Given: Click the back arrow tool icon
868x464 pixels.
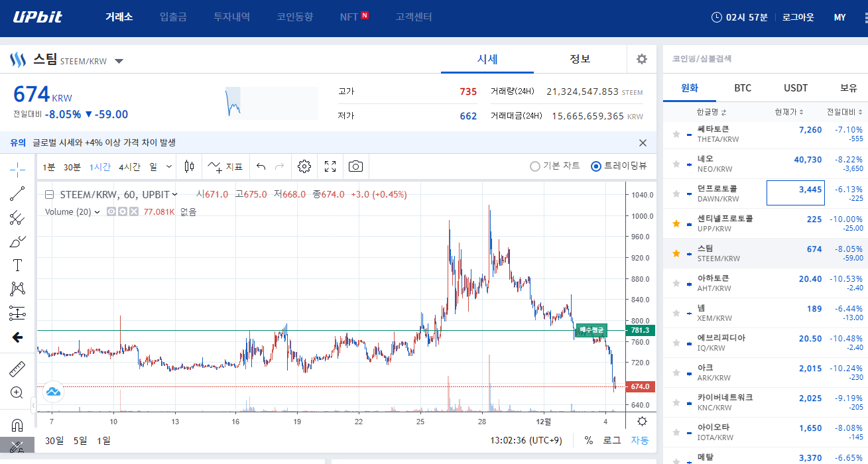Looking at the screenshot, I should (17, 337).
